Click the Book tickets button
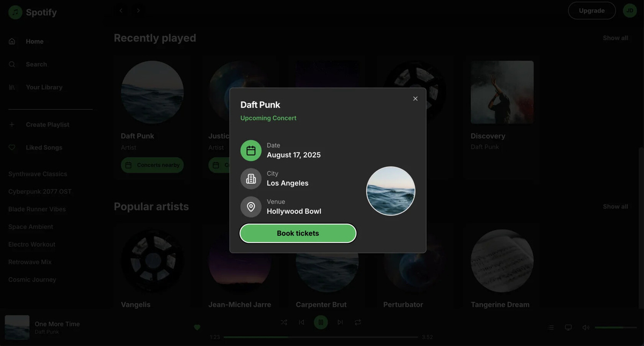 [x=298, y=234]
